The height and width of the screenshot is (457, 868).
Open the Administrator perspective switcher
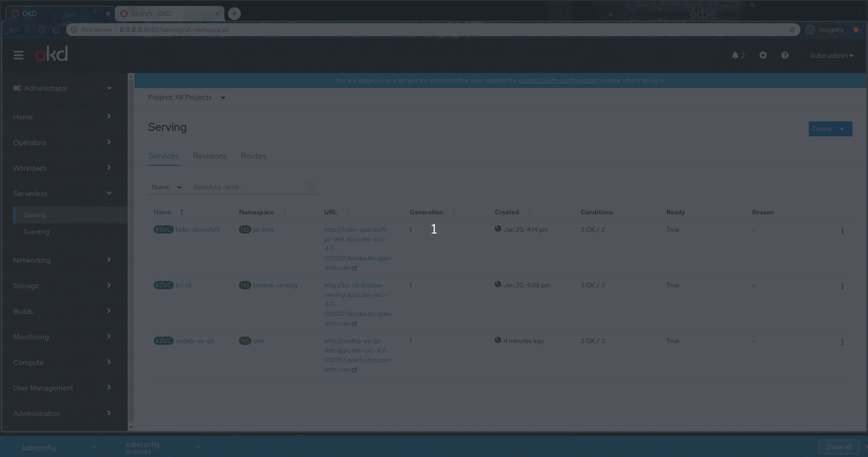[x=63, y=88]
